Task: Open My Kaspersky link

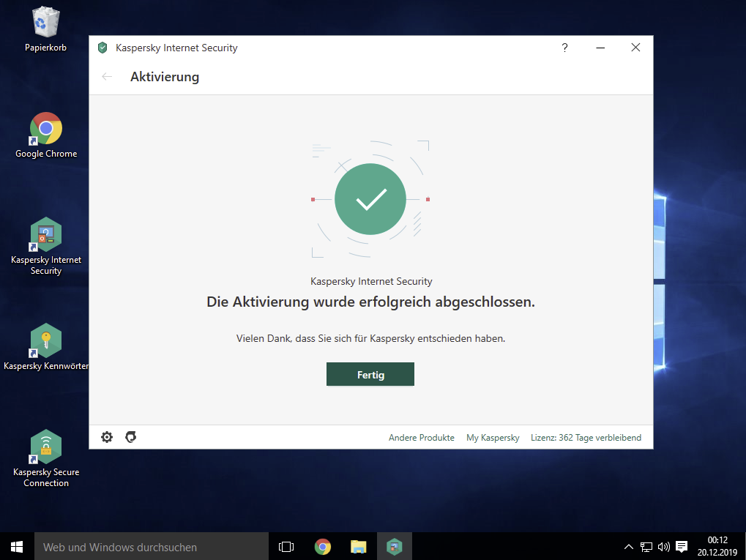Action: click(x=493, y=438)
